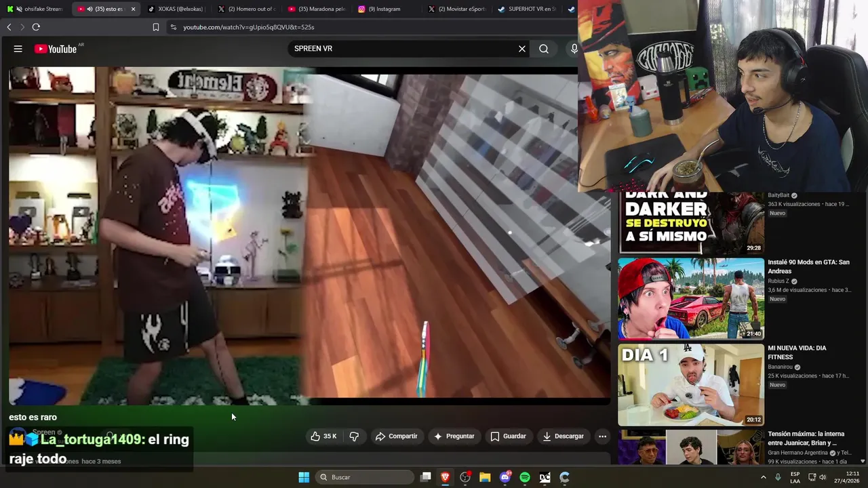Focus the YouTube search box
Screen dimensions: 868x488
pos(403,49)
